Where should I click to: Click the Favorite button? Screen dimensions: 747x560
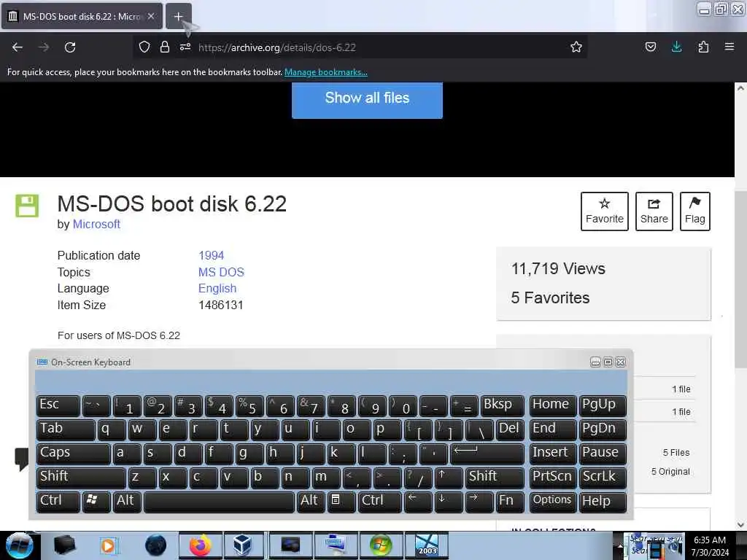pos(605,211)
